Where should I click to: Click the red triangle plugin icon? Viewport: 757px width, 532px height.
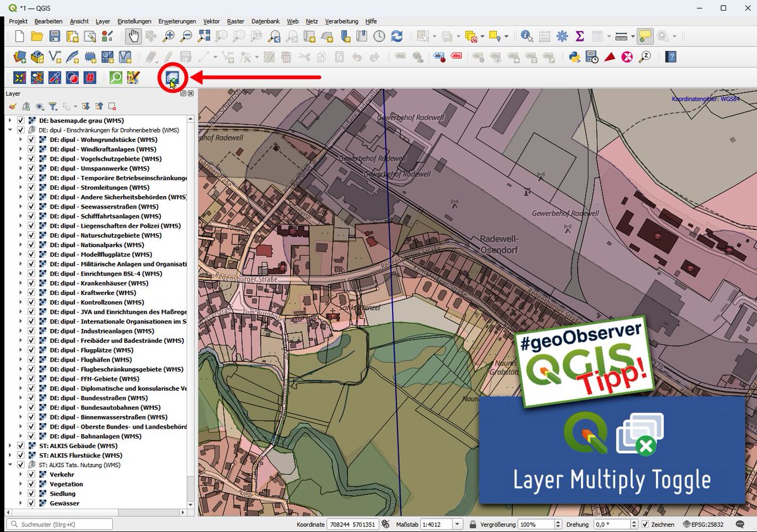[x=609, y=57]
